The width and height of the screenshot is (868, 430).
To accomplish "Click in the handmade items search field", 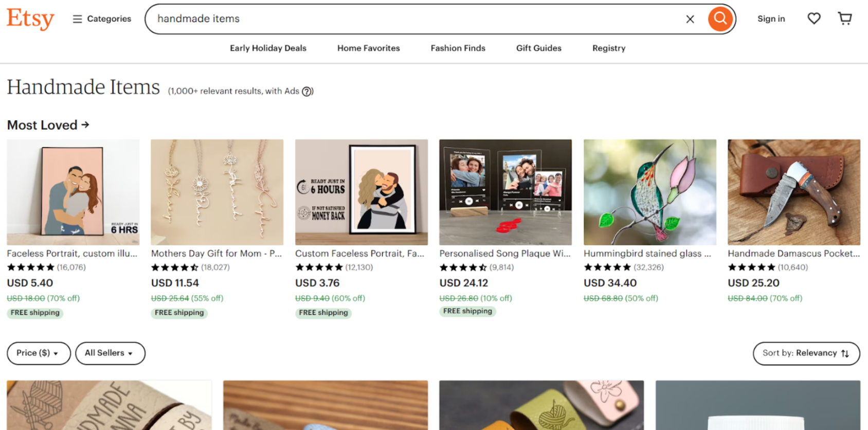I will point(411,19).
